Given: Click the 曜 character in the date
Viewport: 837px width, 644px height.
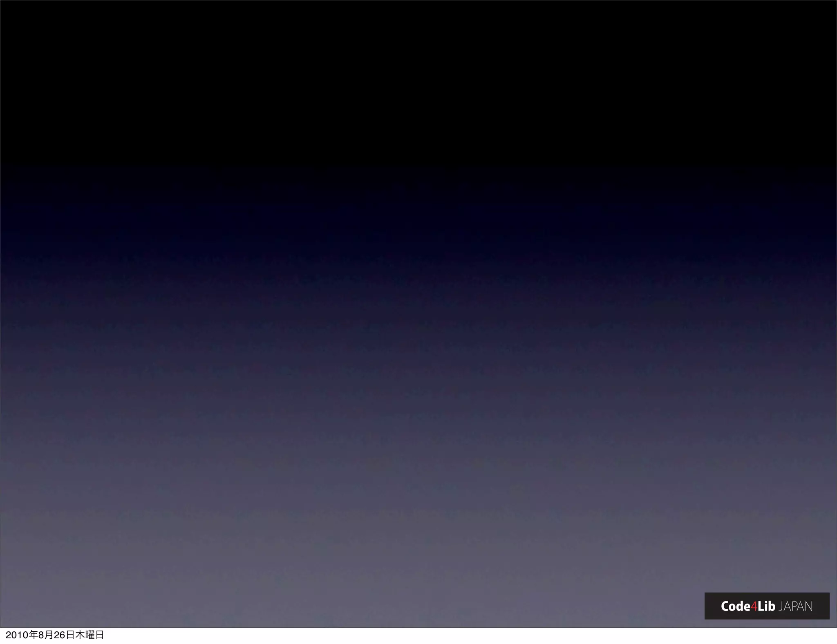Looking at the screenshot, I should tap(90, 635).
